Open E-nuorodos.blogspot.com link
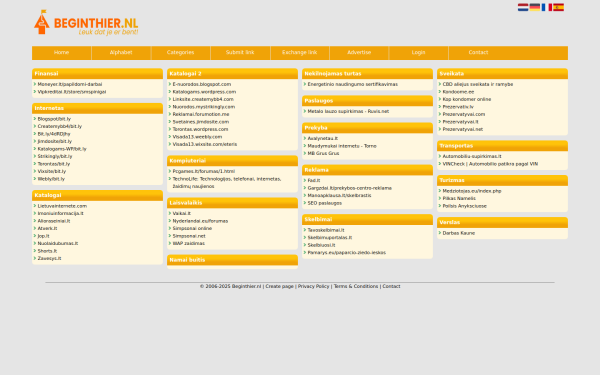The image size is (600, 375). (202, 84)
